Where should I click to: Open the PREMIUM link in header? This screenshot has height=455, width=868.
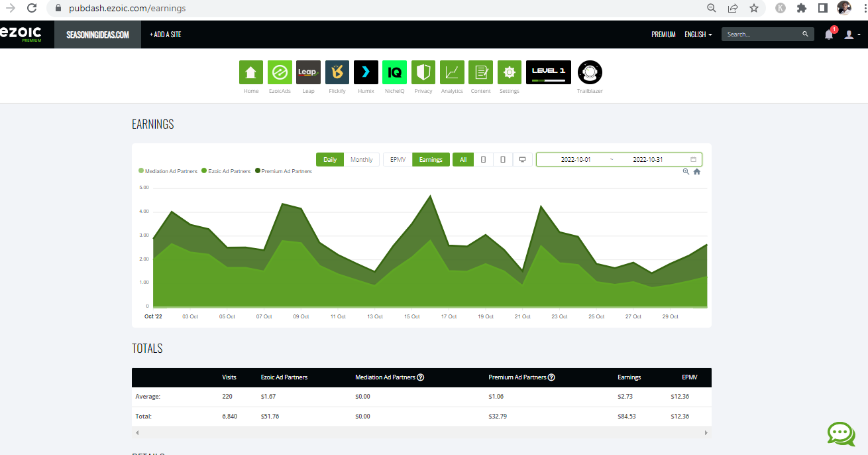click(663, 34)
